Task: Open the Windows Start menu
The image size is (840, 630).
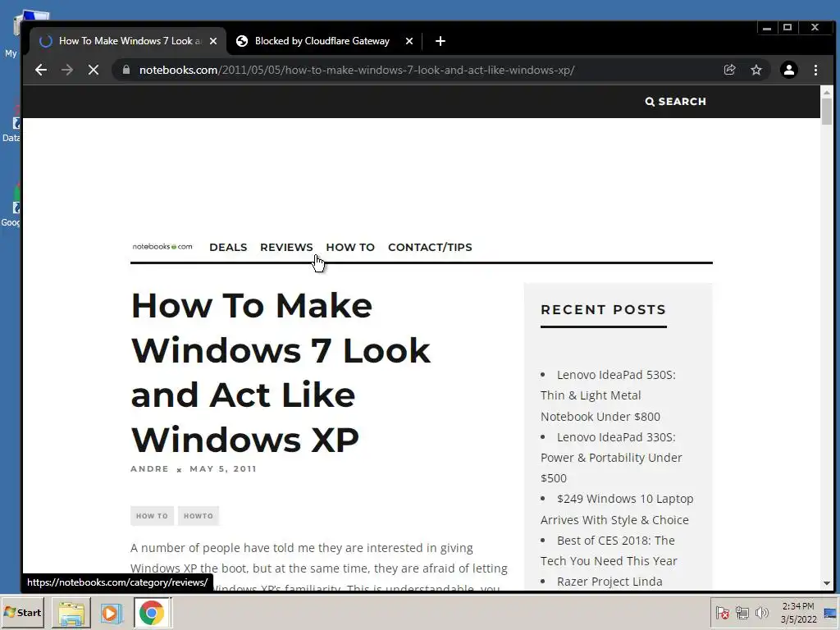Action: point(22,612)
